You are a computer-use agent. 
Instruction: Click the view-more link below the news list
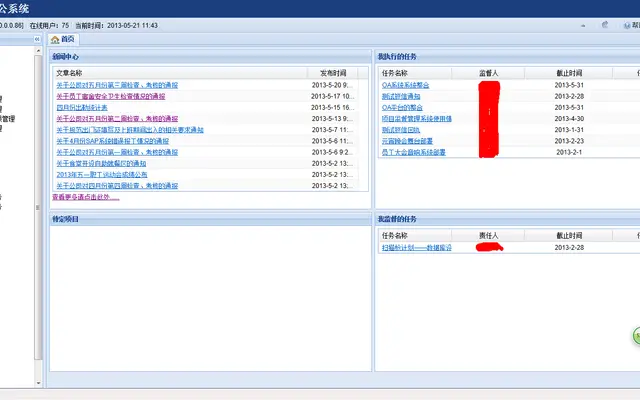tap(86, 197)
